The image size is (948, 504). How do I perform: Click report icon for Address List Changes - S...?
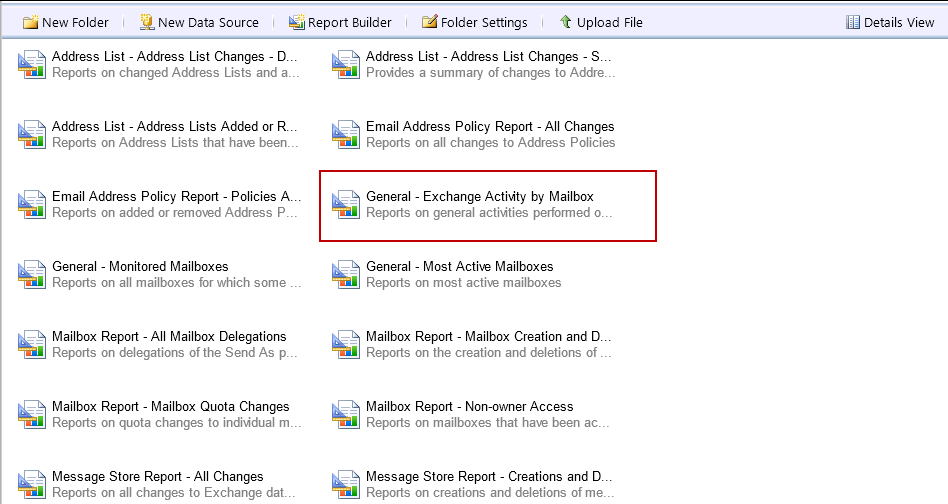pos(346,64)
